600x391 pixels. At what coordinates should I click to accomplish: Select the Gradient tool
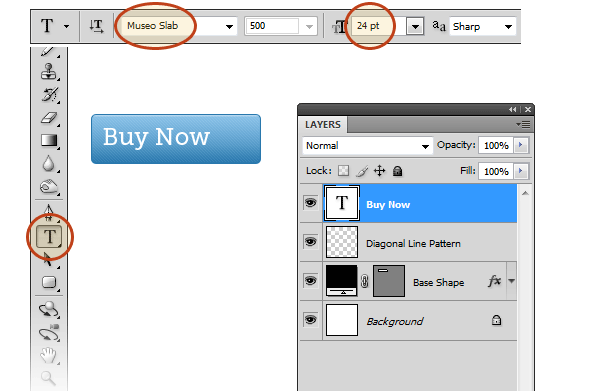tap(49, 141)
